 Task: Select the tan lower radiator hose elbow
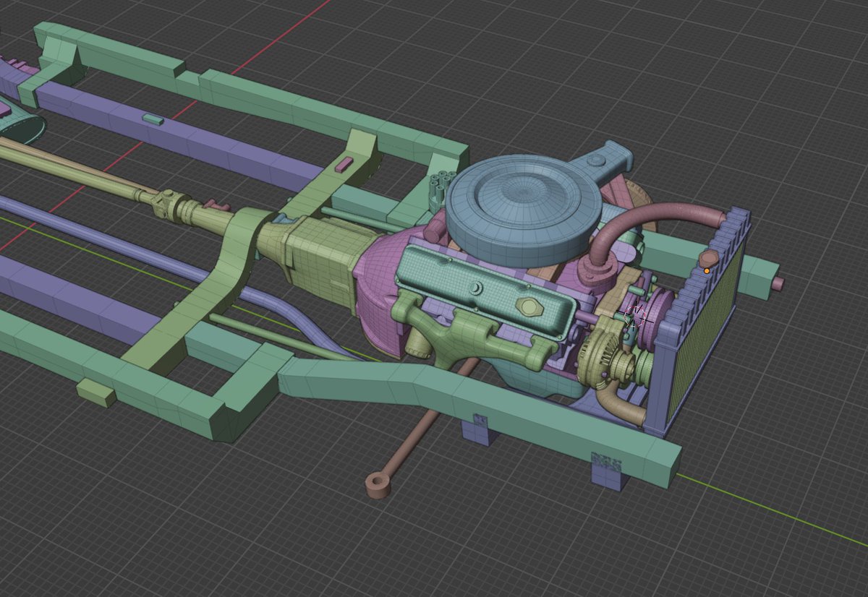(622, 405)
